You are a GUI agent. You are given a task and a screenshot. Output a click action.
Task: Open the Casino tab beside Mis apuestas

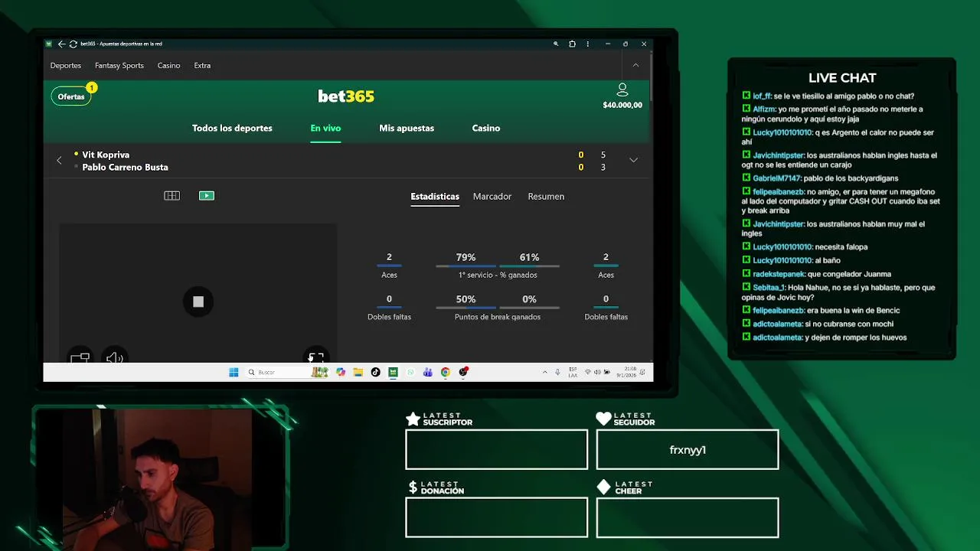click(x=486, y=128)
